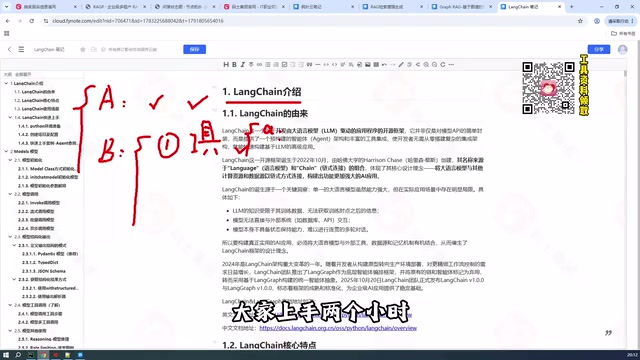Screen dimensions: 640x360
Task: Open Windows taskbar search
Action: coord(18,355)
